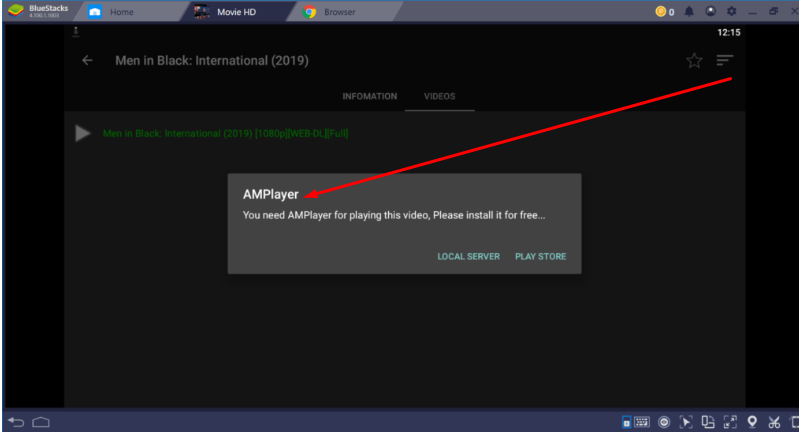Screen dimensions: 799x432
Task: Click the Android back button in bottom bar
Action: pyautogui.click(x=16, y=422)
